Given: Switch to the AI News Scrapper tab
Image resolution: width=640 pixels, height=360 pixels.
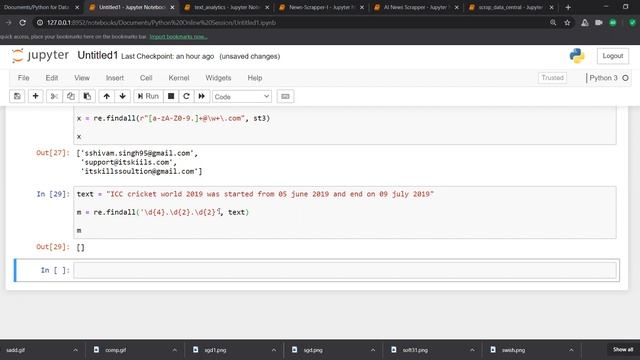Looking at the screenshot, I should 415,7.
